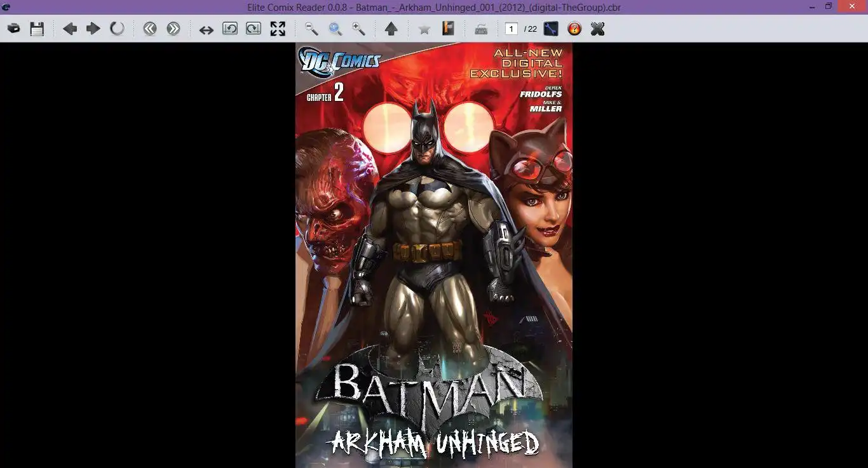Click the application icon in the title bar

tap(6, 8)
